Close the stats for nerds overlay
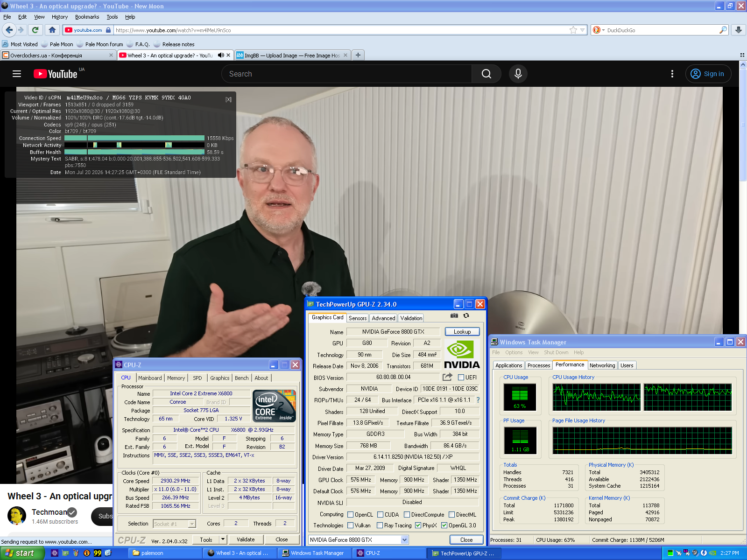 coord(228,99)
